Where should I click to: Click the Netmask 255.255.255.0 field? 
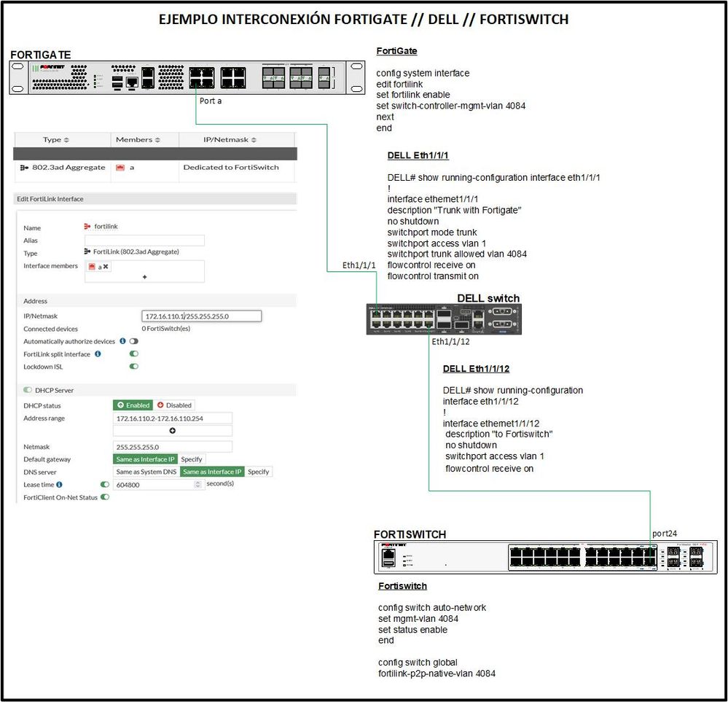coord(173,447)
